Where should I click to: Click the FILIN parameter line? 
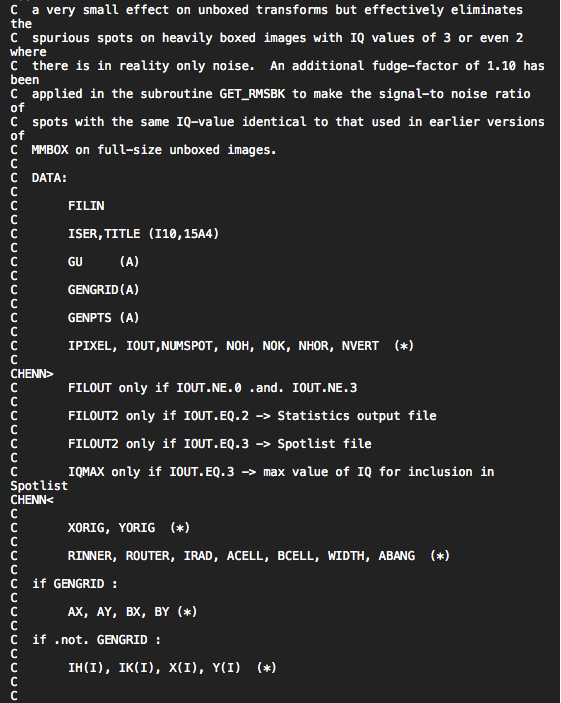[86, 206]
